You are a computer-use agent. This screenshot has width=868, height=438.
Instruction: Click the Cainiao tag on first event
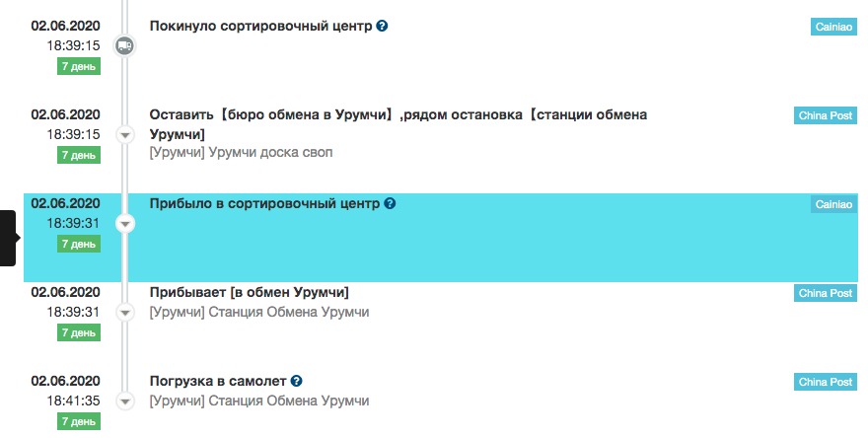(x=833, y=27)
